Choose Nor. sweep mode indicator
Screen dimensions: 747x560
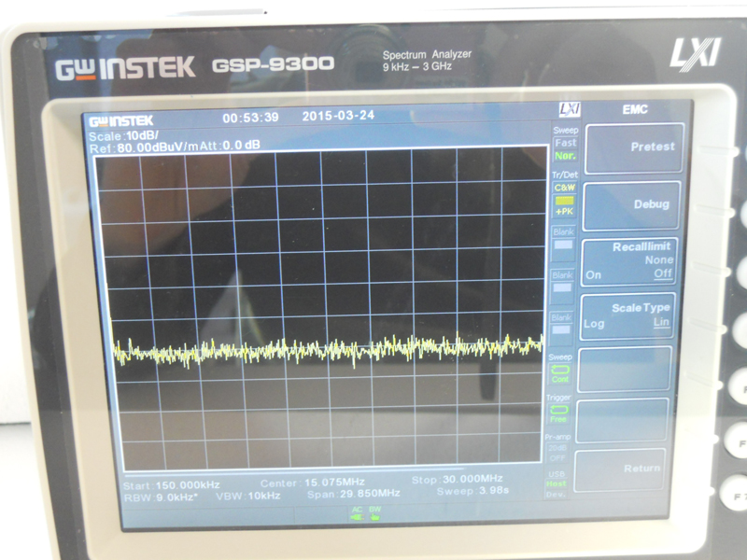click(x=565, y=156)
